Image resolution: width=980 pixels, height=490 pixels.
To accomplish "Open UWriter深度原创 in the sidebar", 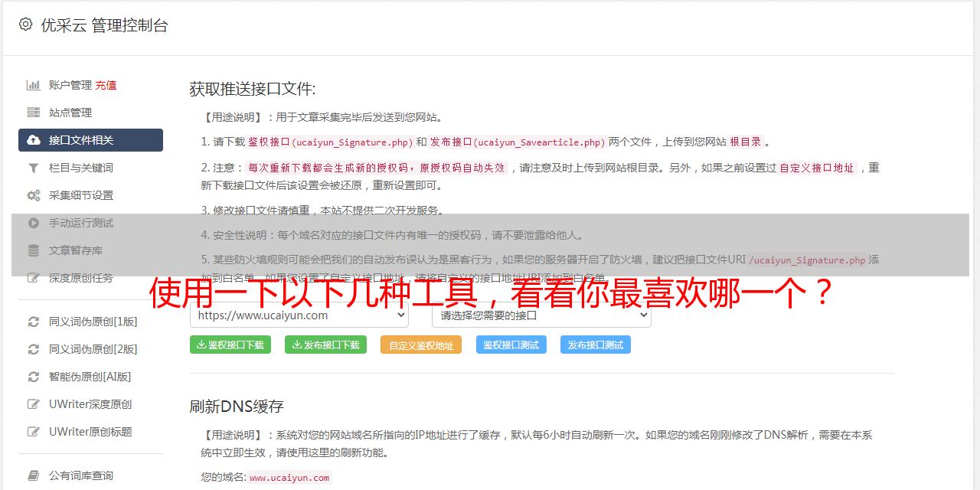I will (x=90, y=404).
